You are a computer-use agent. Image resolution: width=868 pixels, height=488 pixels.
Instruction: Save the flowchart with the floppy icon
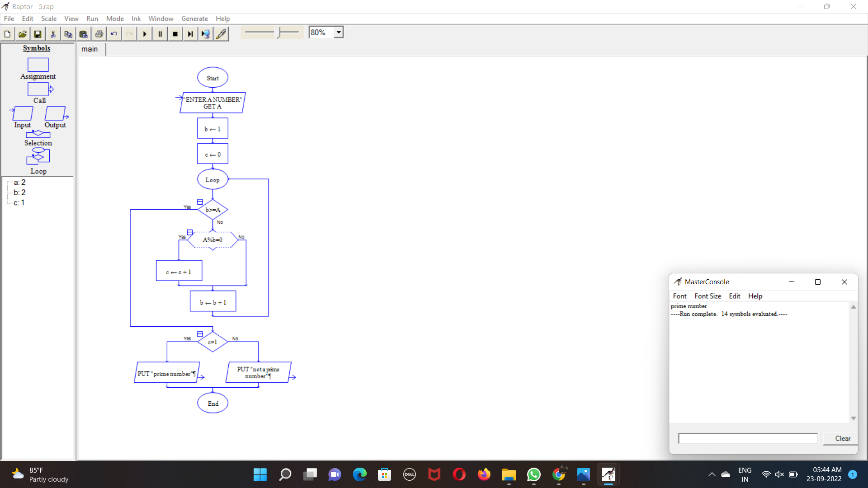click(38, 34)
